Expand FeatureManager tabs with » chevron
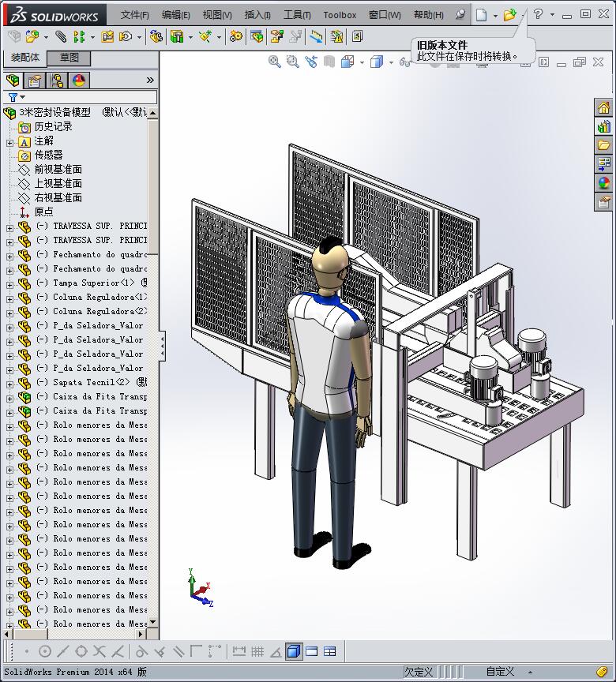The image size is (616, 682). [150, 81]
